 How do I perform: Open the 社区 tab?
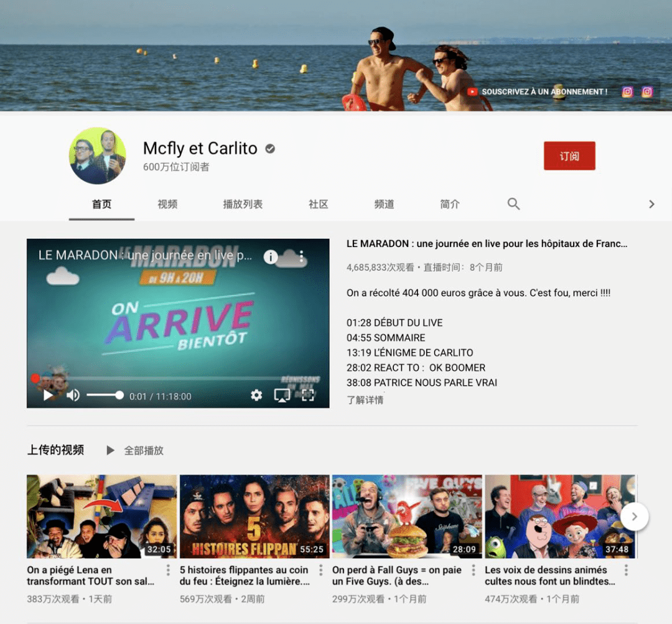coord(319,205)
